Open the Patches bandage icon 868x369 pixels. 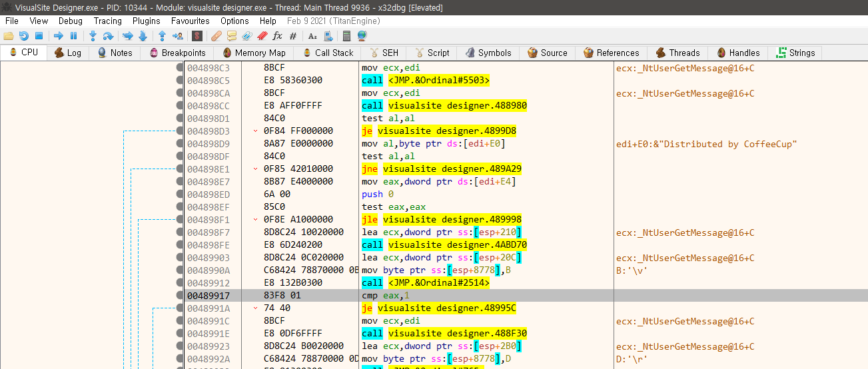217,36
